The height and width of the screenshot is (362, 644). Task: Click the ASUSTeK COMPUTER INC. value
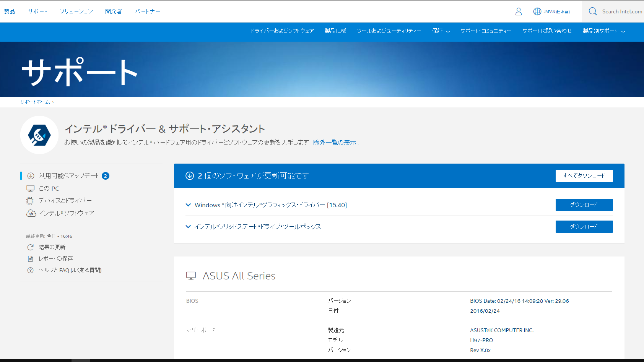[x=502, y=331]
